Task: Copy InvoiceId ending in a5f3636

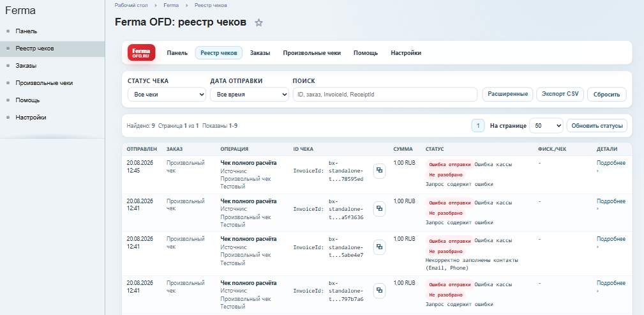Action: tap(380, 209)
